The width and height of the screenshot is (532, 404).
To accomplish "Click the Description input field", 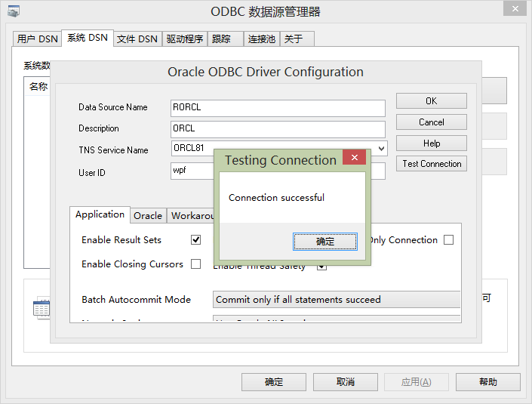I will [278, 129].
